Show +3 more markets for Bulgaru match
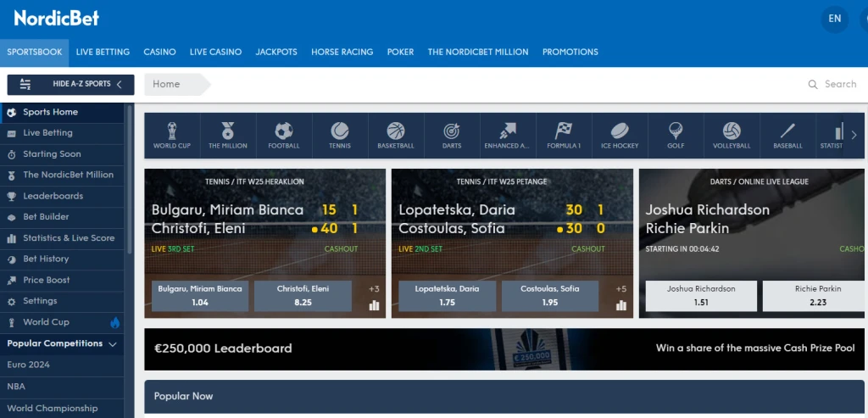This screenshot has width=868, height=418. click(374, 289)
